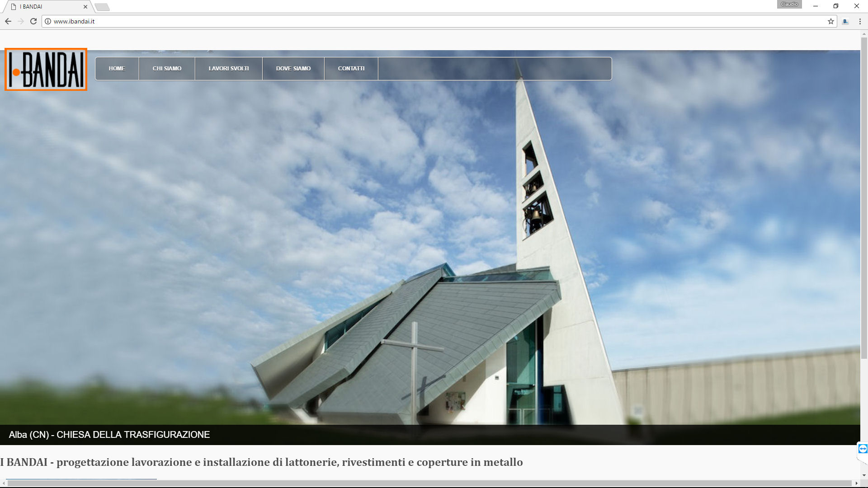Open the CONTATTI menu item

(351, 69)
